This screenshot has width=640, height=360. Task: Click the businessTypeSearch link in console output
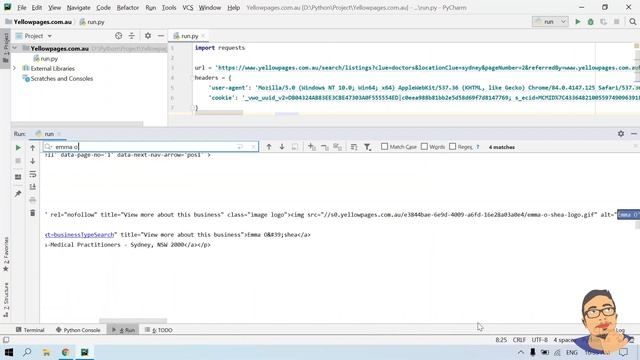coord(80,235)
